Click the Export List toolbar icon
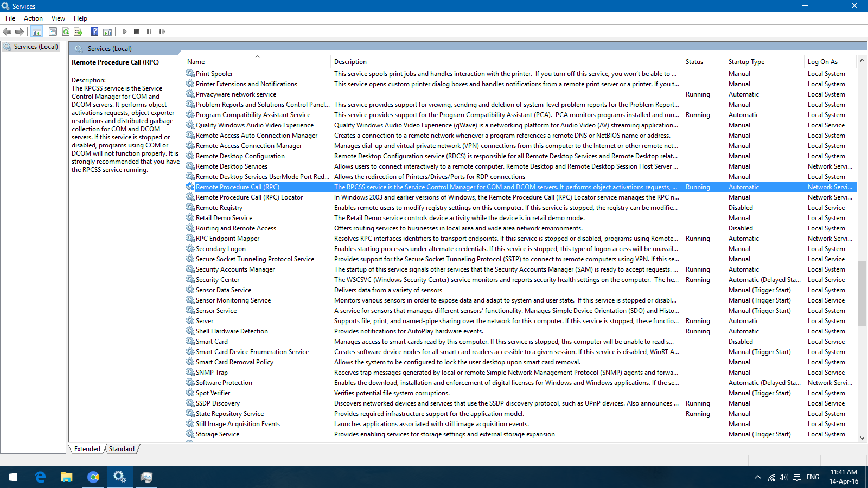Viewport: 868px width, 488px height. click(78, 31)
